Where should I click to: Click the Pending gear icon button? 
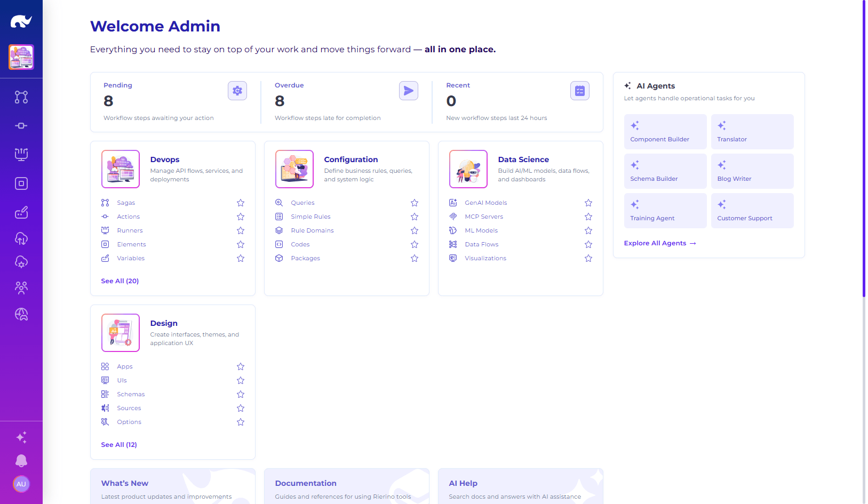(237, 91)
